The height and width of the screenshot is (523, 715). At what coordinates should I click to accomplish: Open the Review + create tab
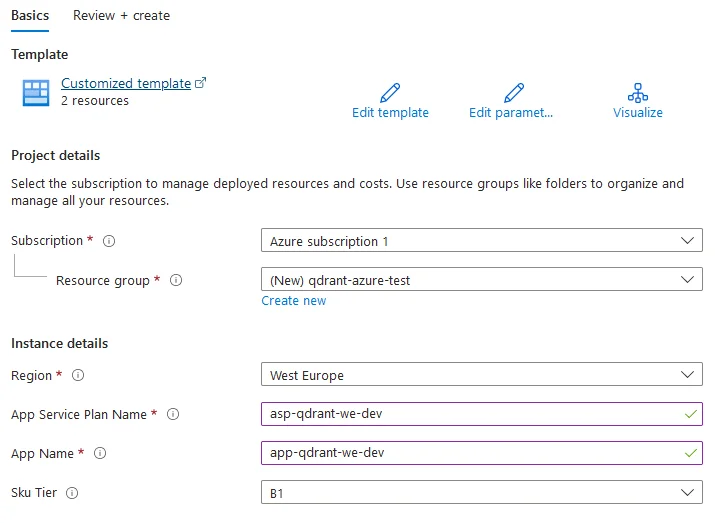121,16
